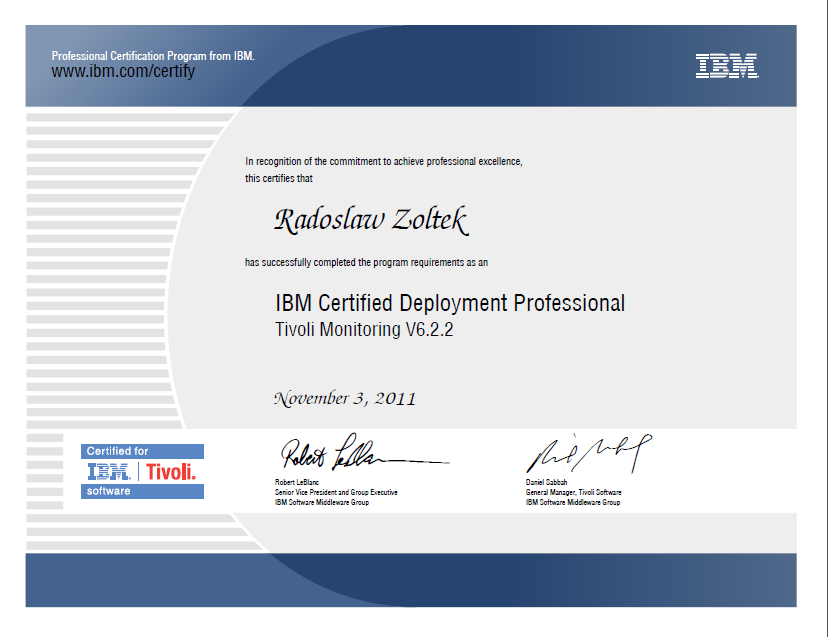Click the small IBM logo inside the Tivoli badge
The image size is (828, 637).
(x=112, y=472)
